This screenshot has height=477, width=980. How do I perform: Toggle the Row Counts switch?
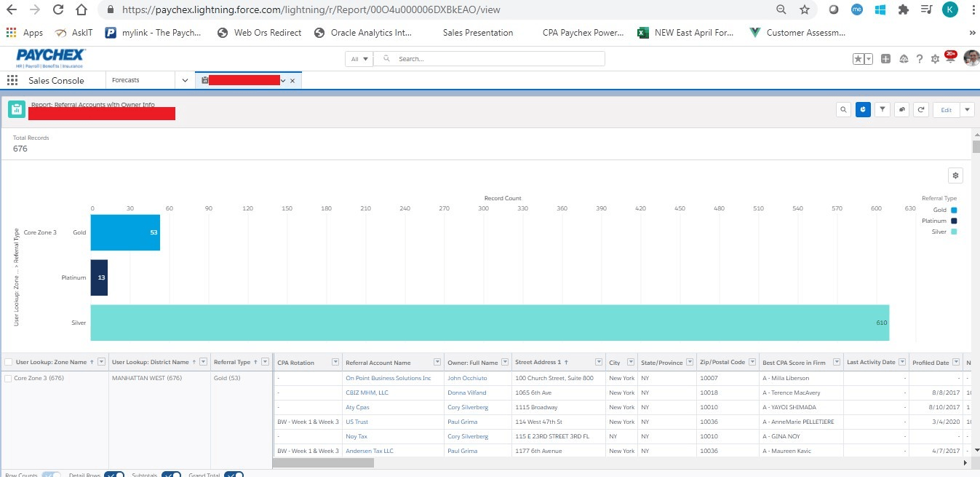[x=51, y=476]
